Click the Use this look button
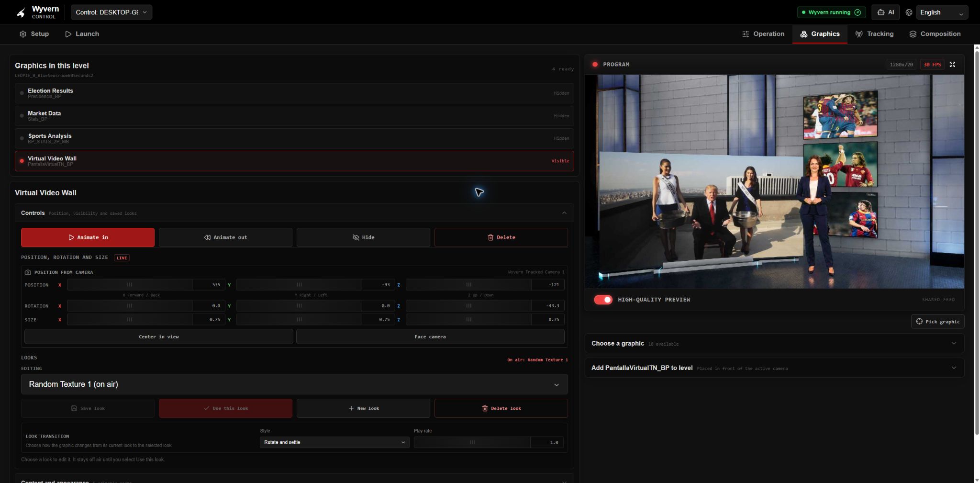The width and height of the screenshot is (980, 483). pos(225,408)
